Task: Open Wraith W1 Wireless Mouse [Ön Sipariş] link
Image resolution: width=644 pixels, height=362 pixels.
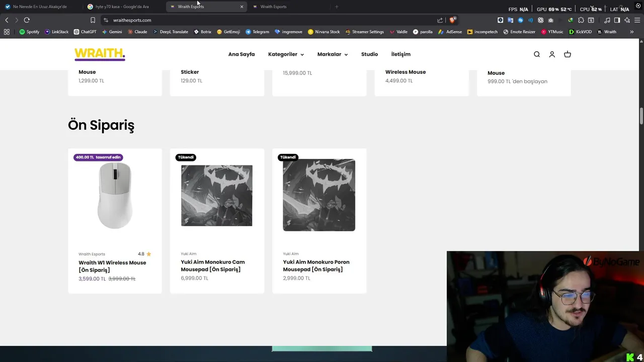Action: [x=112, y=266]
